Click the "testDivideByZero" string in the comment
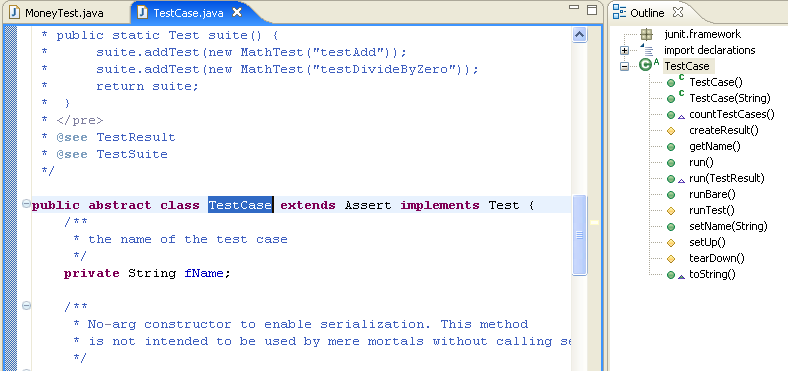This screenshot has height=371, width=788. (384, 69)
